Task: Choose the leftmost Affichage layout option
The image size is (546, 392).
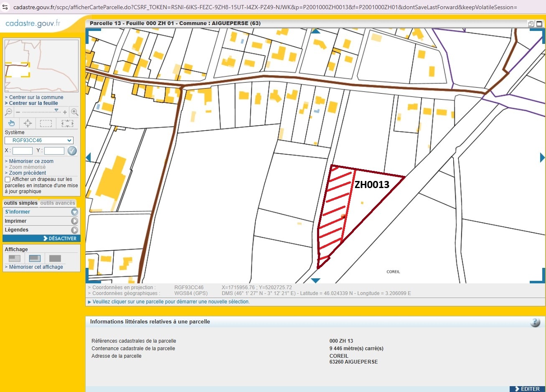Action: click(x=15, y=258)
